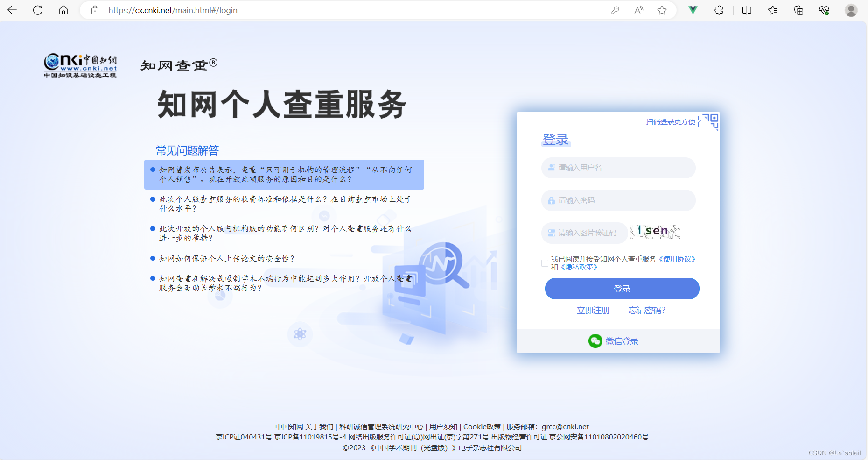Choose 微信登录 option

pyautogui.click(x=622, y=341)
